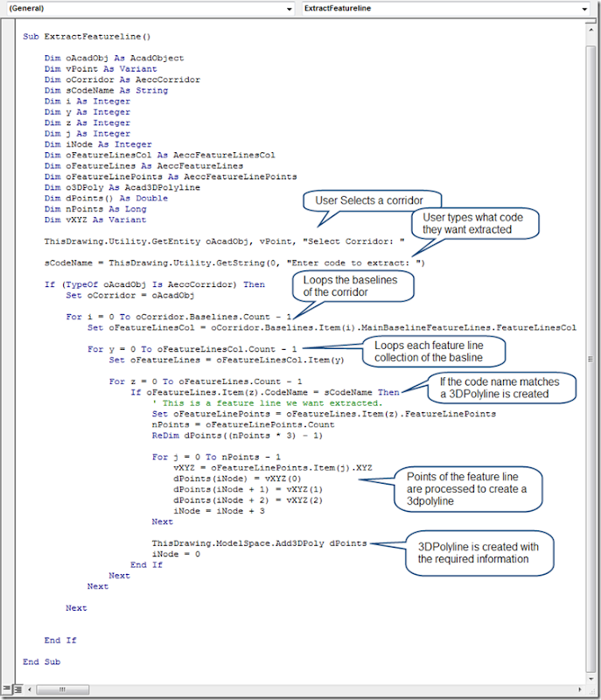Click 'For i = 0 To oCorridor.Baselines.Count' line
The height and width of the screenshot is (700, 601).
178,317
